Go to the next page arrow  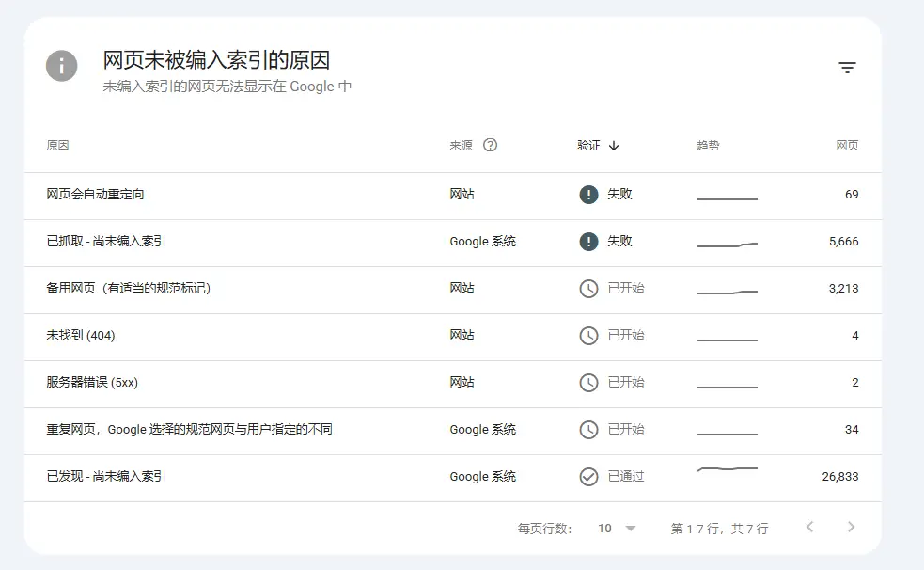coord(851,527)
